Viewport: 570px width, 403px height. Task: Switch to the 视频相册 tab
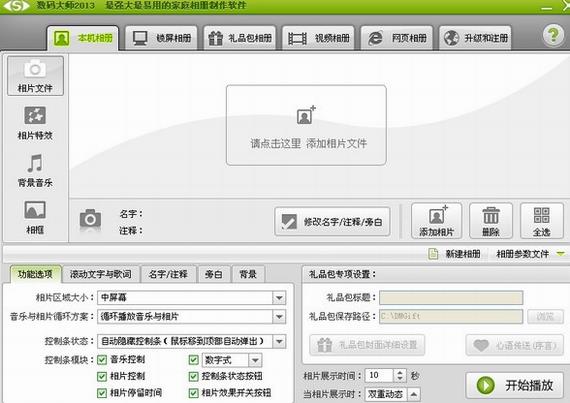(x=318, y=38)
